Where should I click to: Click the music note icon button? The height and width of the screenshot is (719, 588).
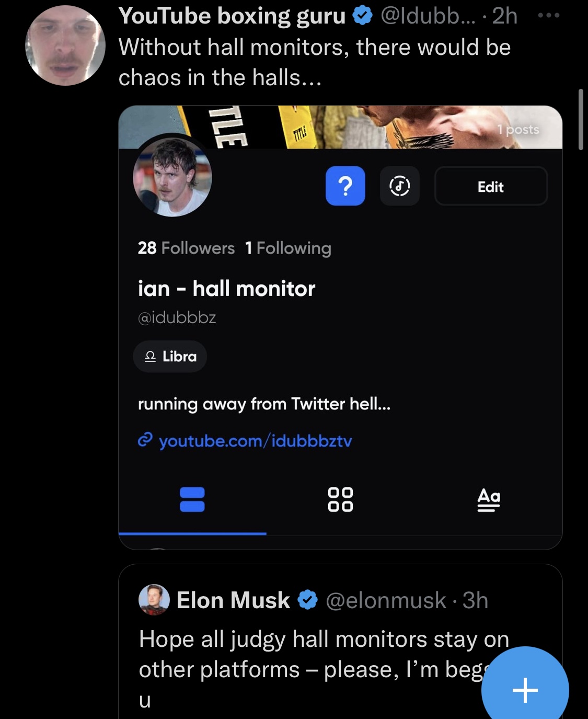[x=399, y=186]
